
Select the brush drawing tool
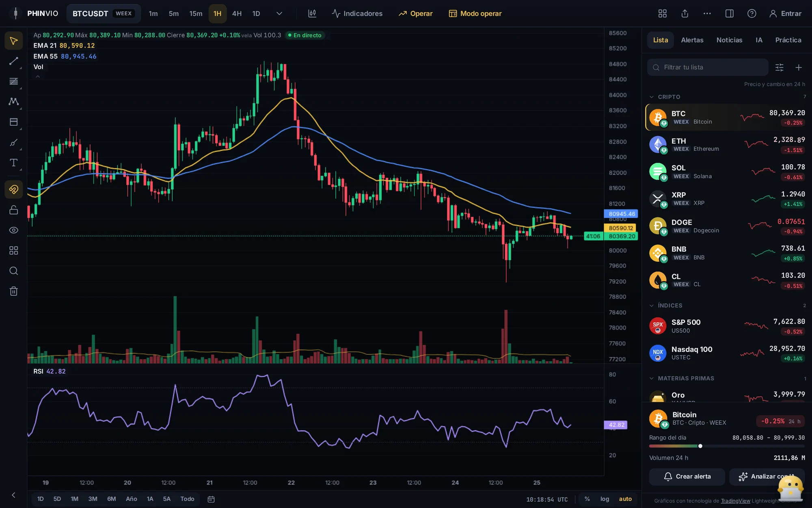(13, 143)
